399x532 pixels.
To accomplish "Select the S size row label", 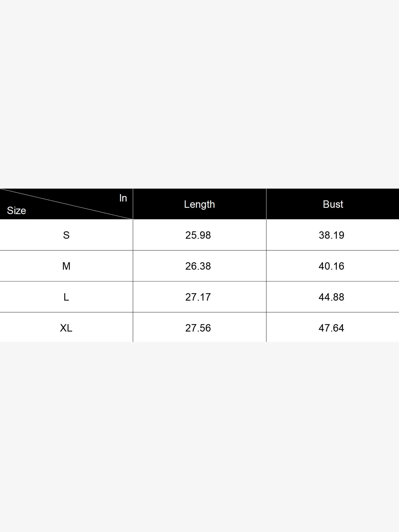I will pos(66,235).
